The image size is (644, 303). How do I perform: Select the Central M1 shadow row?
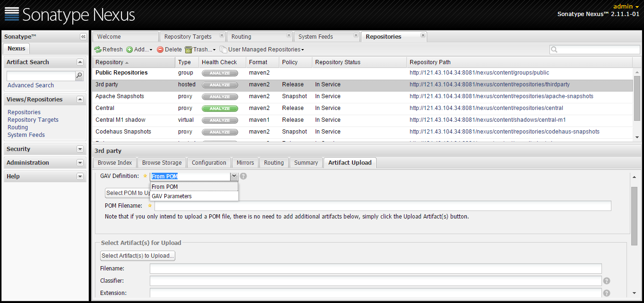tap(362, 120)
